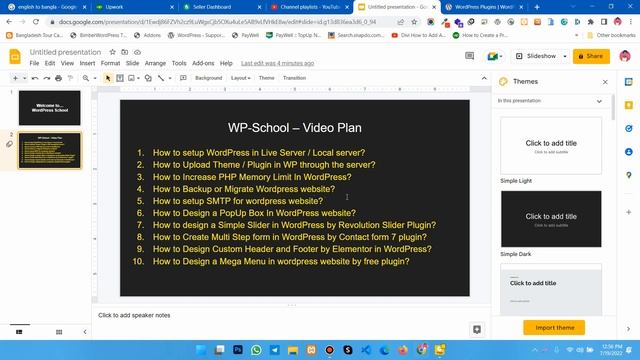Click the Theme toolbar button
Viewport: 640px width, 360px height.
click(x=267, y=78)
